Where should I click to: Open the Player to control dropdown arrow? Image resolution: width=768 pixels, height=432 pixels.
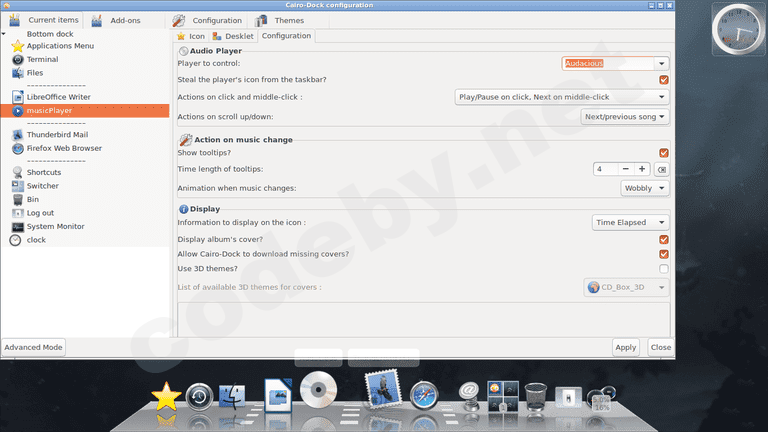click(661, 64)
